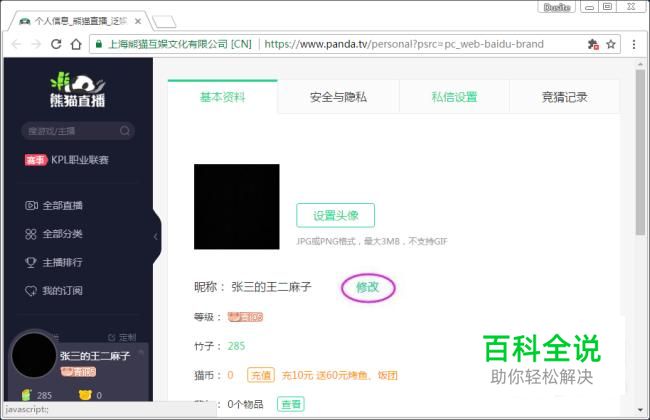Click the level badge icon
The image size is (650, 420).
(x=245, y=317)
